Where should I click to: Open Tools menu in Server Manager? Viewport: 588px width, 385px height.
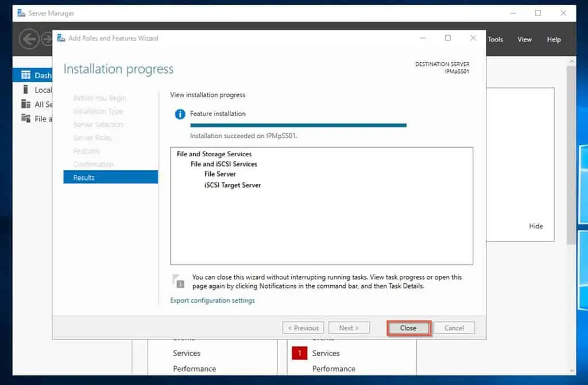496,40
